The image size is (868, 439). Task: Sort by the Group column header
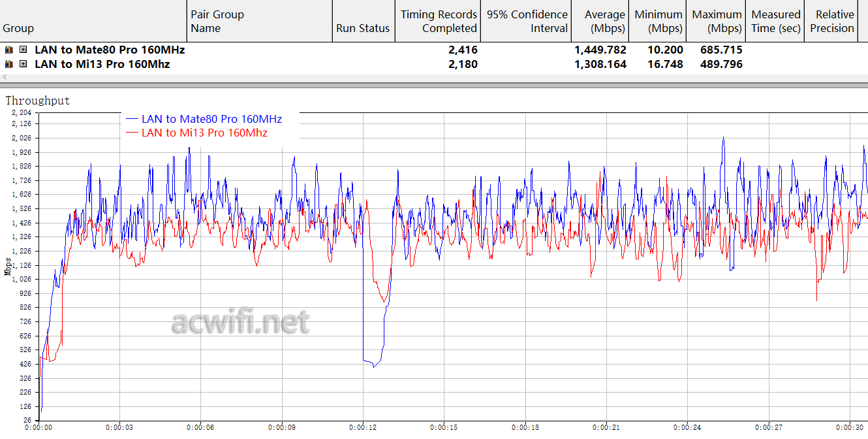[x=18, y=28]
